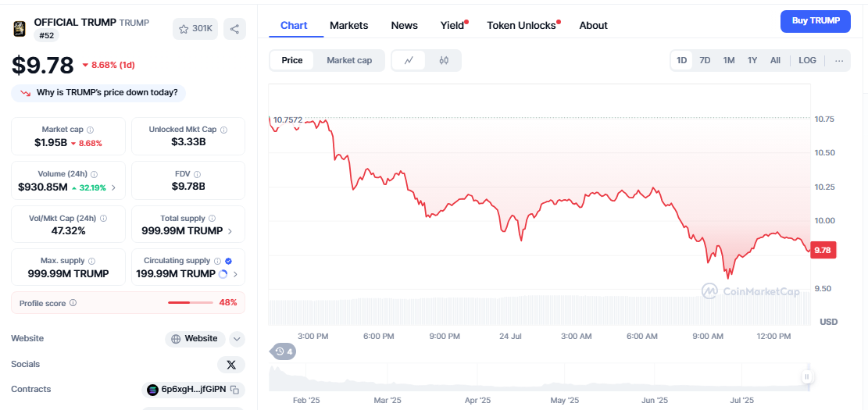The height and width of the screenshot is (410, 868).
Task: Click the 8.68% (1d) price change
Action: coord(109,65)
